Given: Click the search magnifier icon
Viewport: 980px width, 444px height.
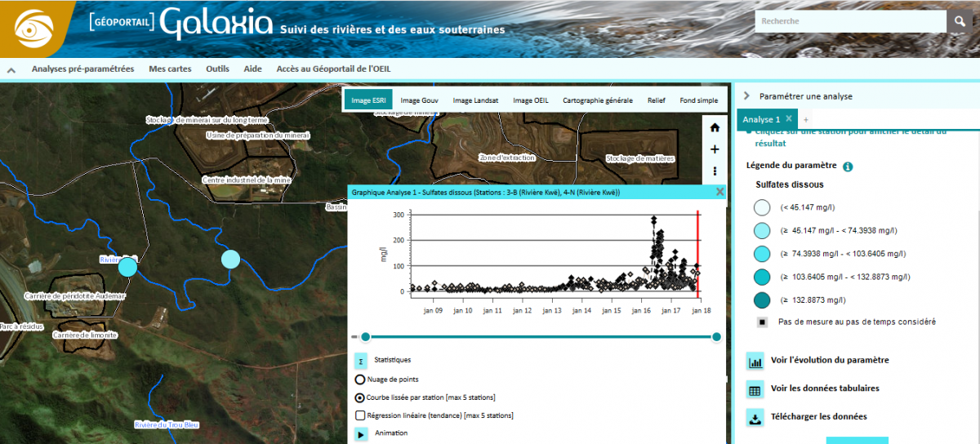Looking at the screenshot, I should coord(958,21).
